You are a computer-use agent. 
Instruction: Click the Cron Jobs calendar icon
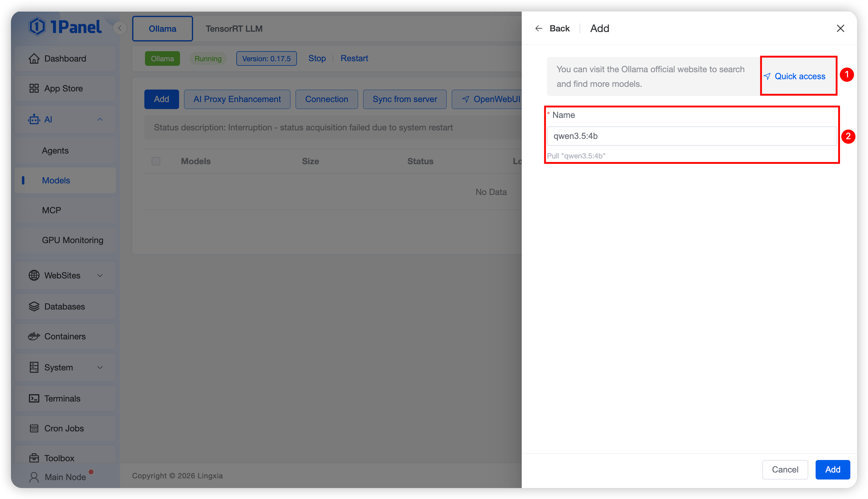pyautogui.click(x=34, y=428)
